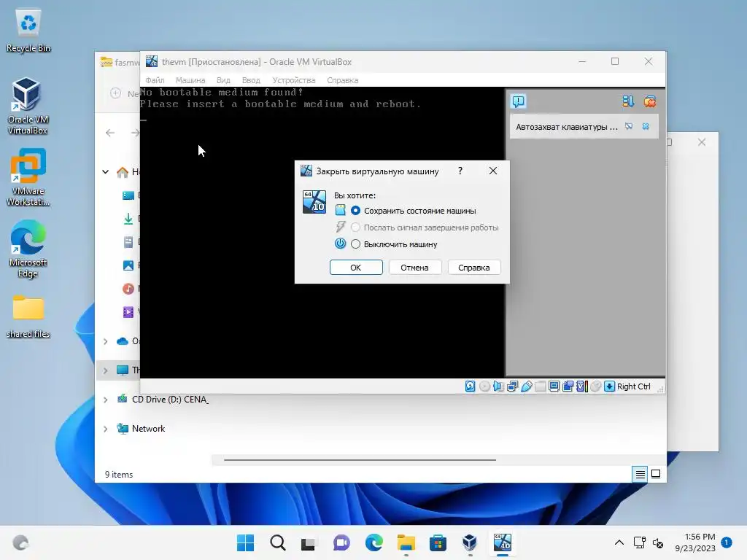The height and width of the screenshot is (560, 747).
Task: Select Послать сигнал завершения работы option
Action: (x=425, y=227)
